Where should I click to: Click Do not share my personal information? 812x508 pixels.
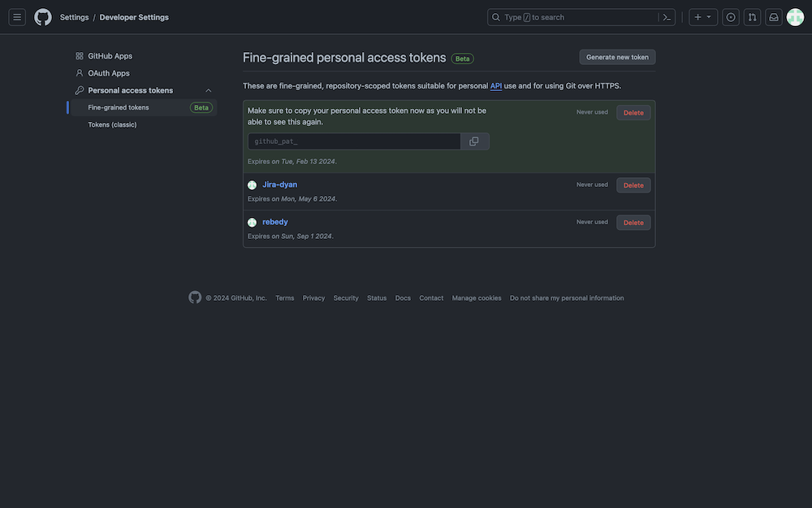[567, 298]
